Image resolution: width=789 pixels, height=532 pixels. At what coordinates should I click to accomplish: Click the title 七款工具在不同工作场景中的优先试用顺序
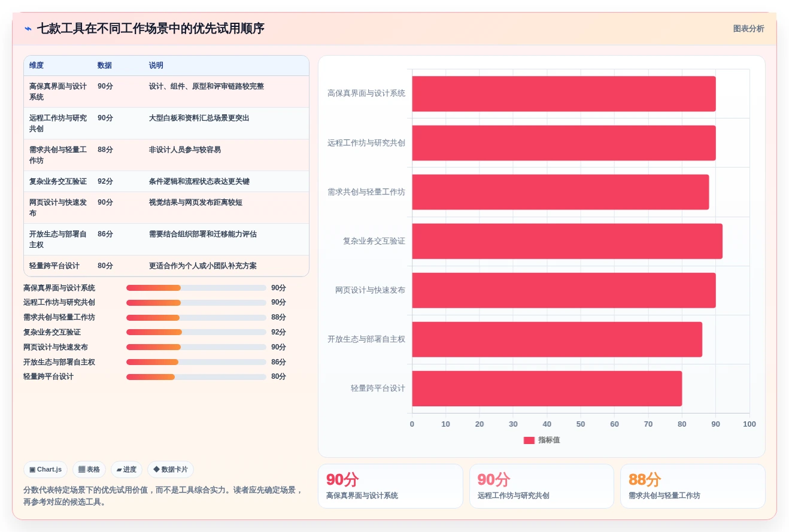(x=151, y=29)
